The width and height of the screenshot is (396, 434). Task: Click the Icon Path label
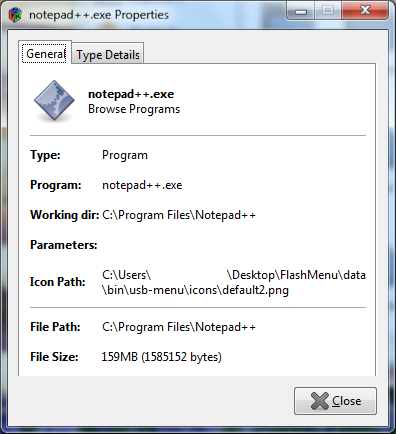point(58,282)
